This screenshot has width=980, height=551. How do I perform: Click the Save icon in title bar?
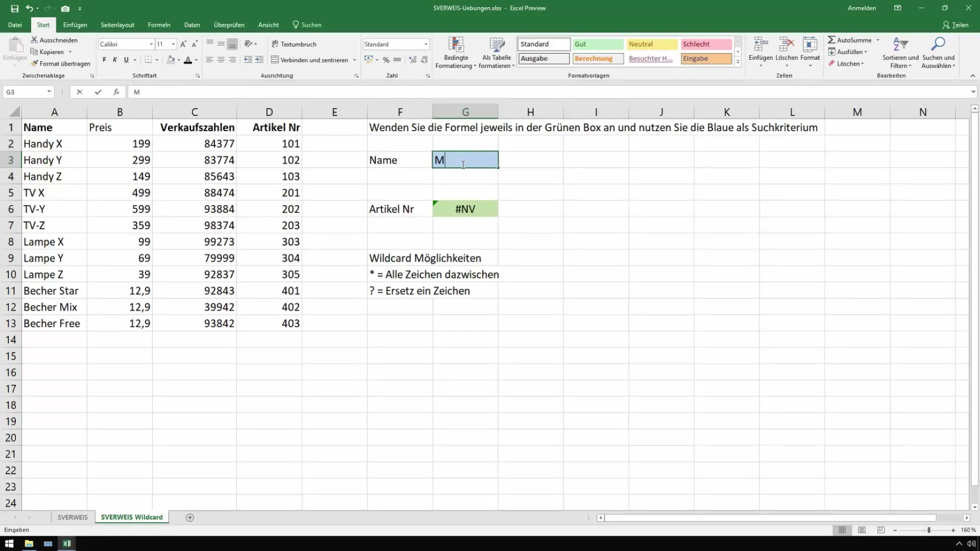tap(14, 8)
